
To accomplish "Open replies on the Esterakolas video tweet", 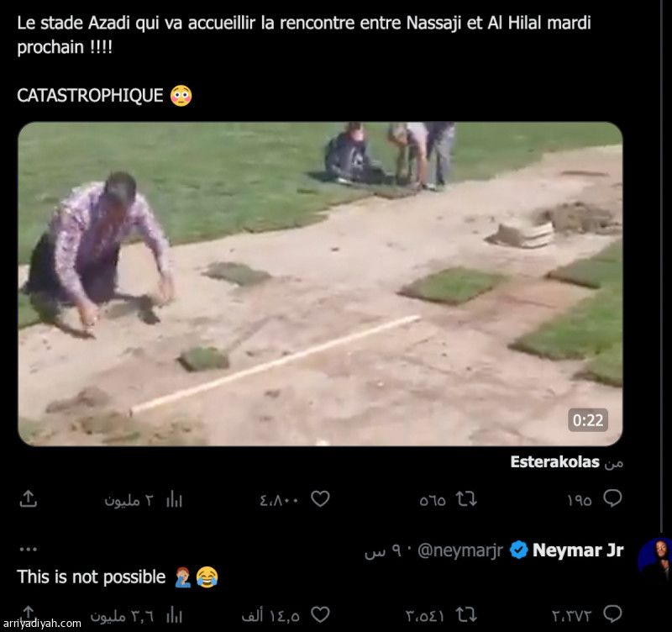I will coord(612,499).
